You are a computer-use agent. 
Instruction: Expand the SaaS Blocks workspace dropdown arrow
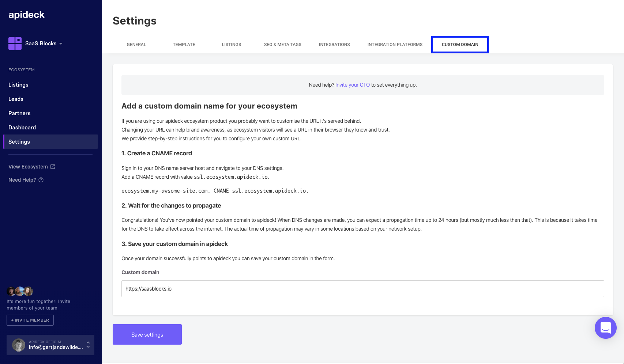pyautogui.click(x=61, y=43)
